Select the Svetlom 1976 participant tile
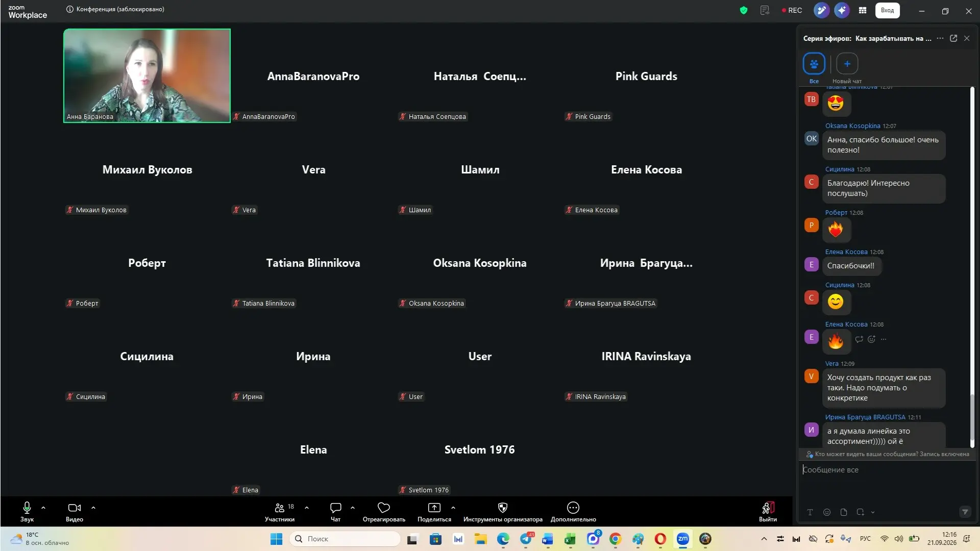This screenshot has height=551, width=980. 480,449
